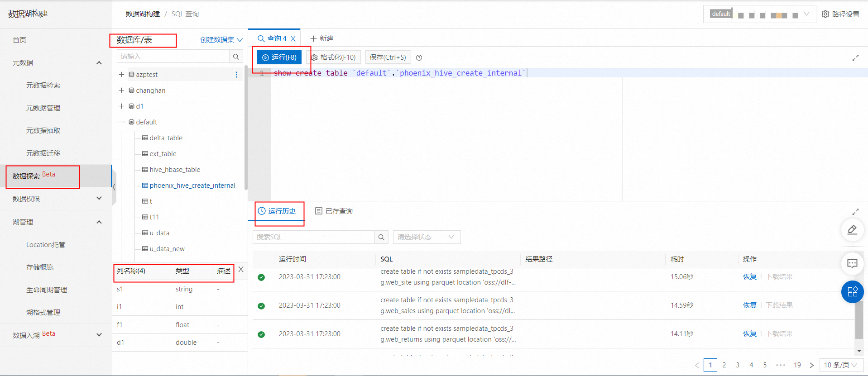Open the 创建数据集 dropdown
The image size is (868, 376).
coord(221,40)
